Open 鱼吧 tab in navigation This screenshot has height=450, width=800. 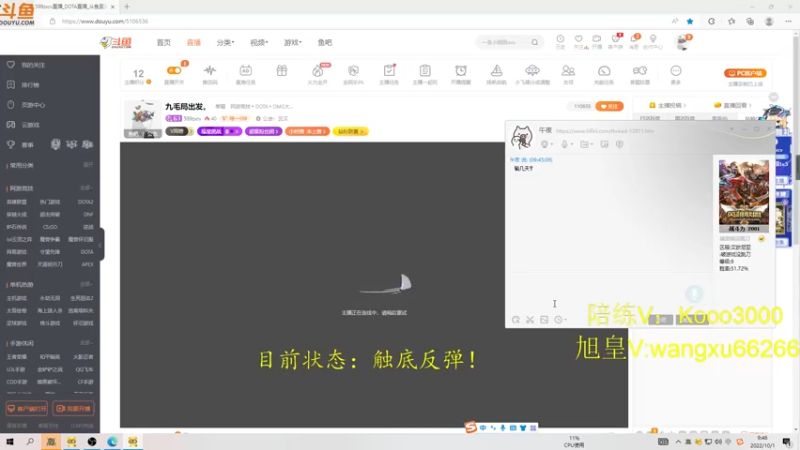click(x=324, y=42)
